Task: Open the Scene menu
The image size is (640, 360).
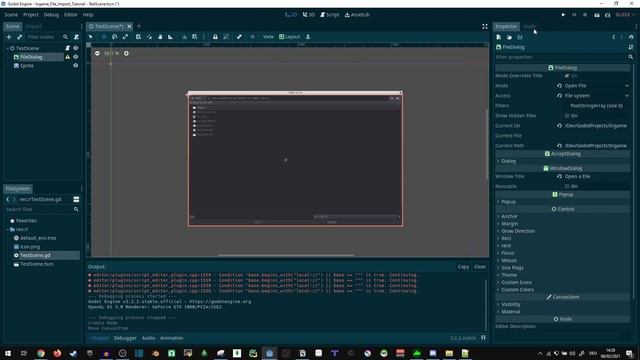Action: point(11,15)
